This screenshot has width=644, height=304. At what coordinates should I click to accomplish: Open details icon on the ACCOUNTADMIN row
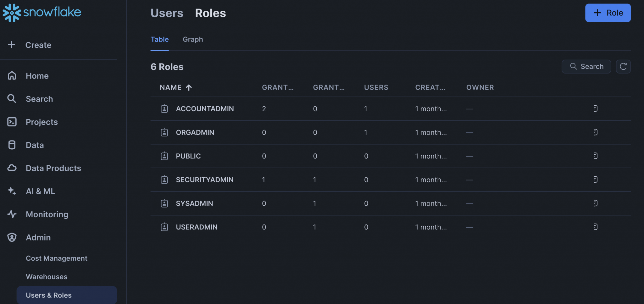point(595,108)
